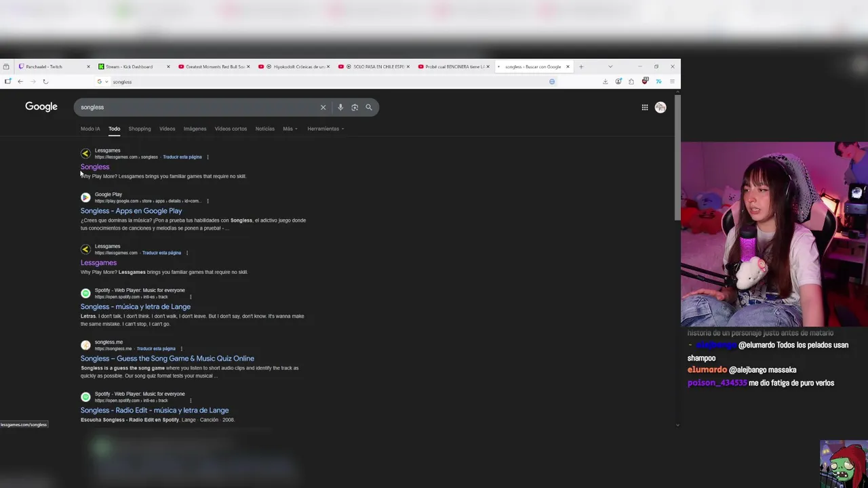Select the Imágenes results tab

point(195,129)
